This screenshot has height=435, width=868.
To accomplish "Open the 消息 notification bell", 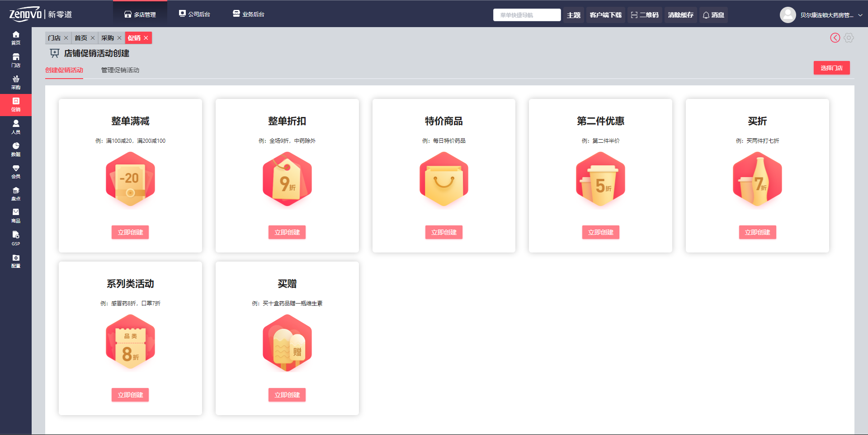I will pos(713,15).
